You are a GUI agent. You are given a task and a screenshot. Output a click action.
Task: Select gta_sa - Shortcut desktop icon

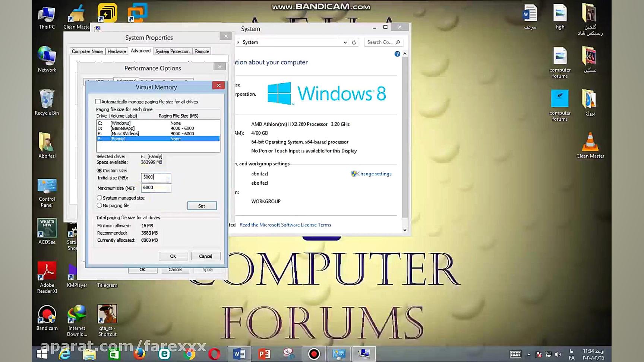pyautogui.click(x=107, y=321)
